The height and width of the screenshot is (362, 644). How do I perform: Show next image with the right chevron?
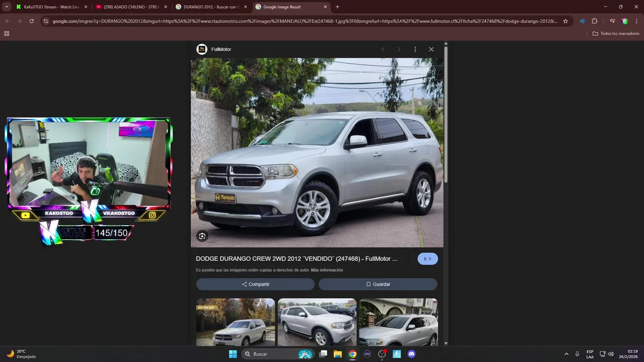pyautogui.click(x=399, y=49)
